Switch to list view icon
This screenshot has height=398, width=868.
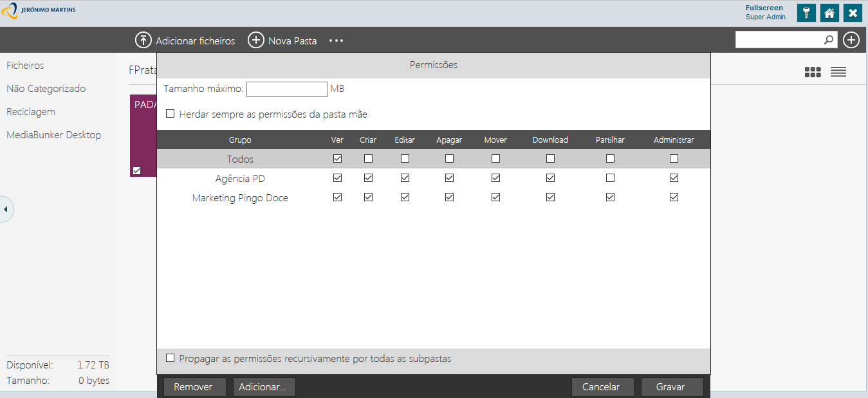click(838, 72)
